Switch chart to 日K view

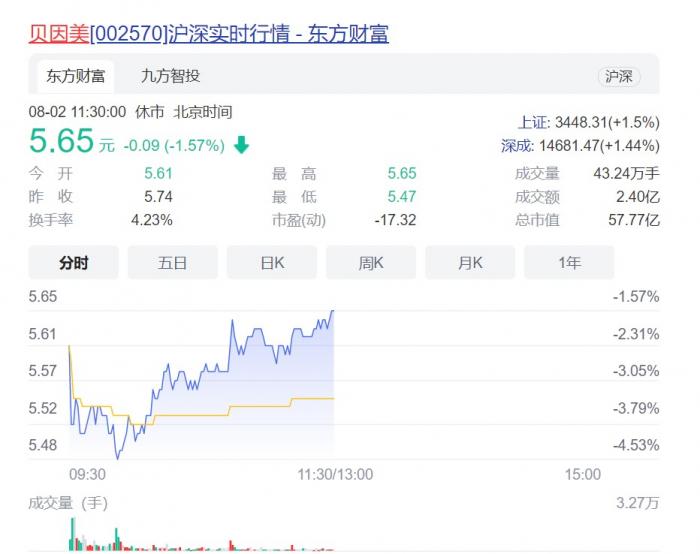pos(272,262)
